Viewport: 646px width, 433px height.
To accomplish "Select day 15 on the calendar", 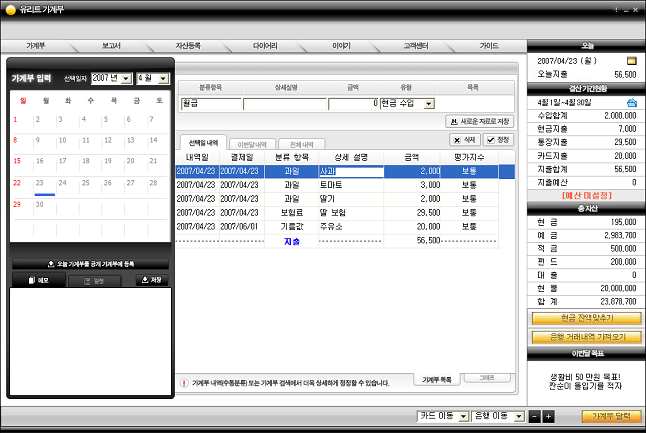I will [17, 161].
